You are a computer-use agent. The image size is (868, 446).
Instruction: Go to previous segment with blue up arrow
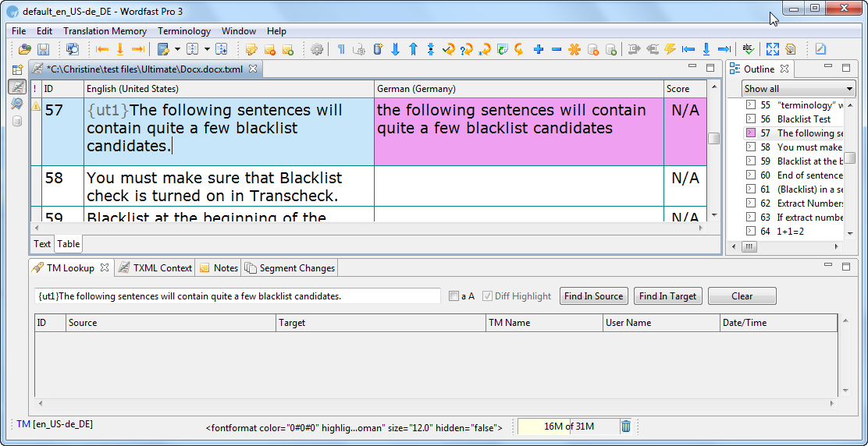pos(413,49)
